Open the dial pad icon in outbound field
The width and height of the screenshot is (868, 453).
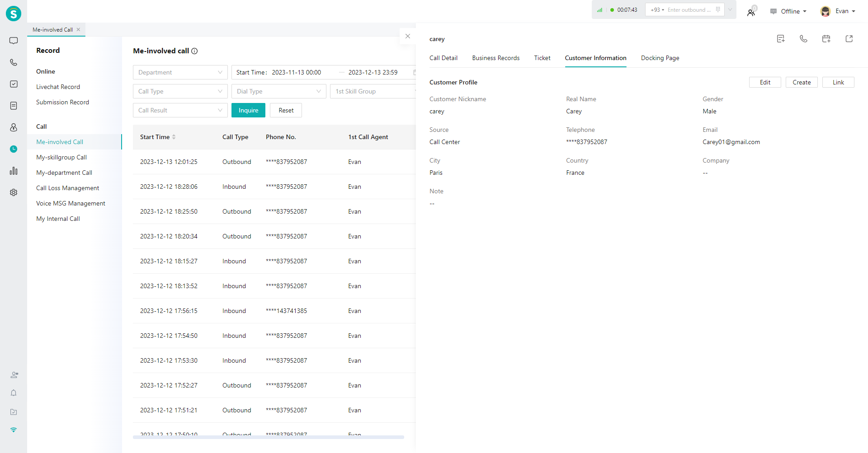click(x=718, y=9)
